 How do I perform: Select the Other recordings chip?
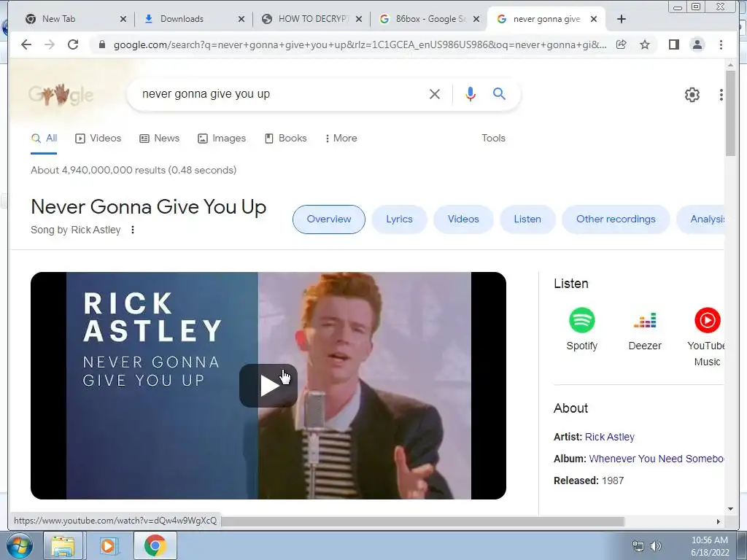point(616,219)
